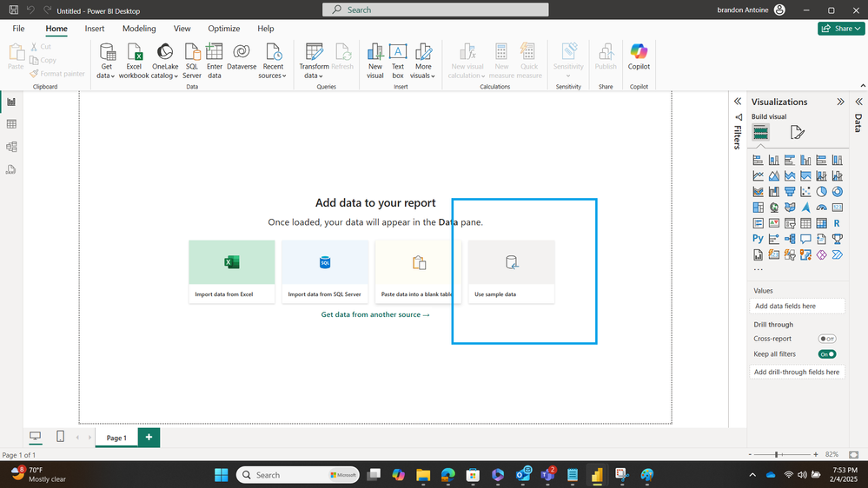Switch to the Help ribbon tab
This screenshot has height=488, width=868.
[265, 29]
